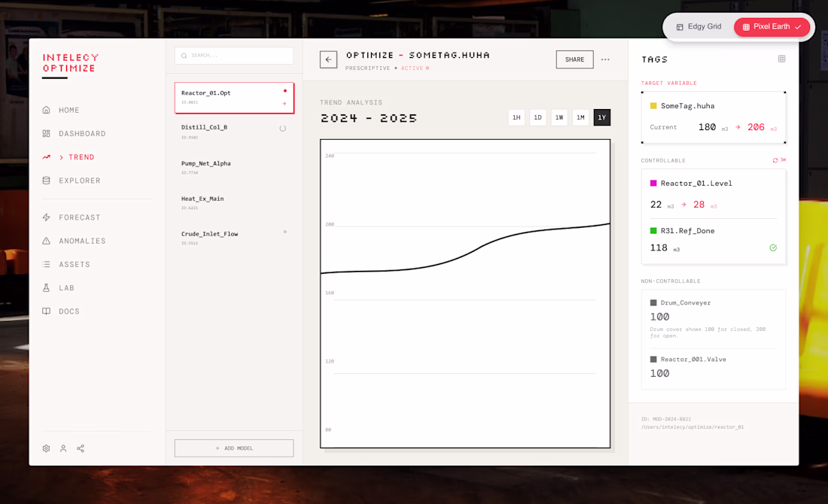Click the Drum_Conveyer tag name
The width and height of the screenshot is (828, 504).
tap(686, 303)
